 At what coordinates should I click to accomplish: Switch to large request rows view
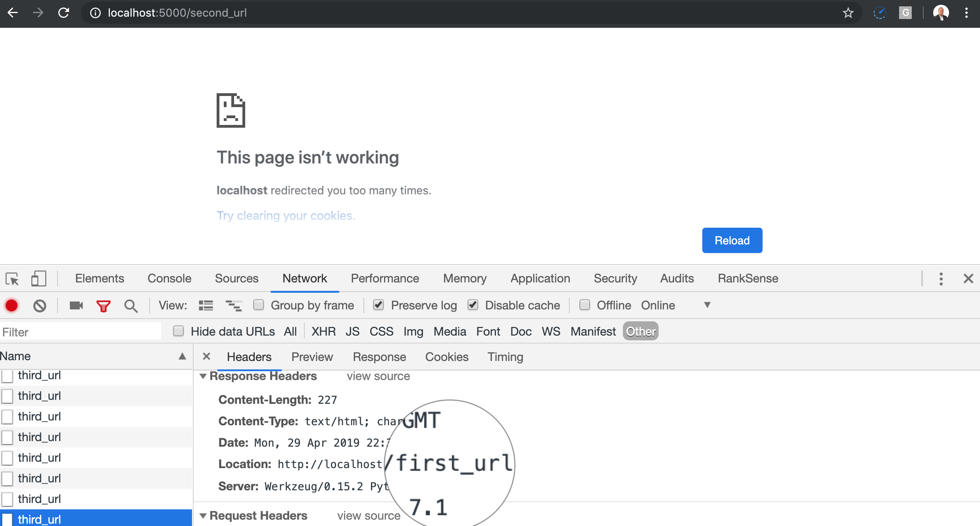234,305
